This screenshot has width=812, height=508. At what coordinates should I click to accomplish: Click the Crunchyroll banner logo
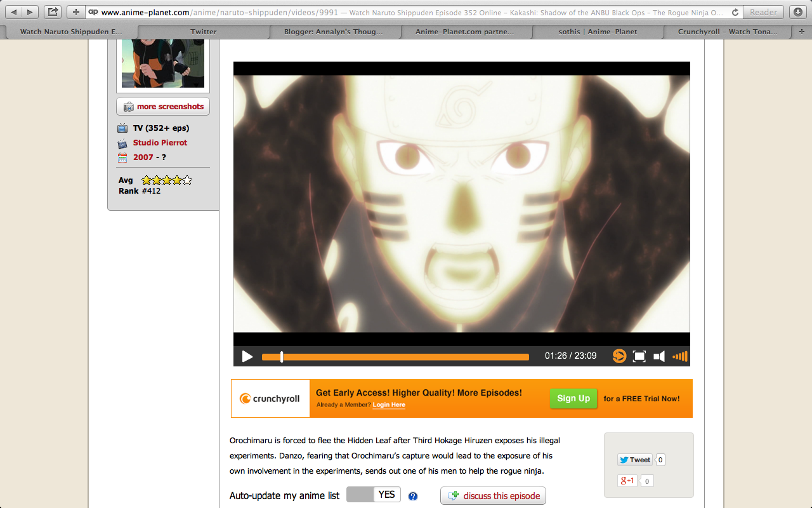coord(270,399)
